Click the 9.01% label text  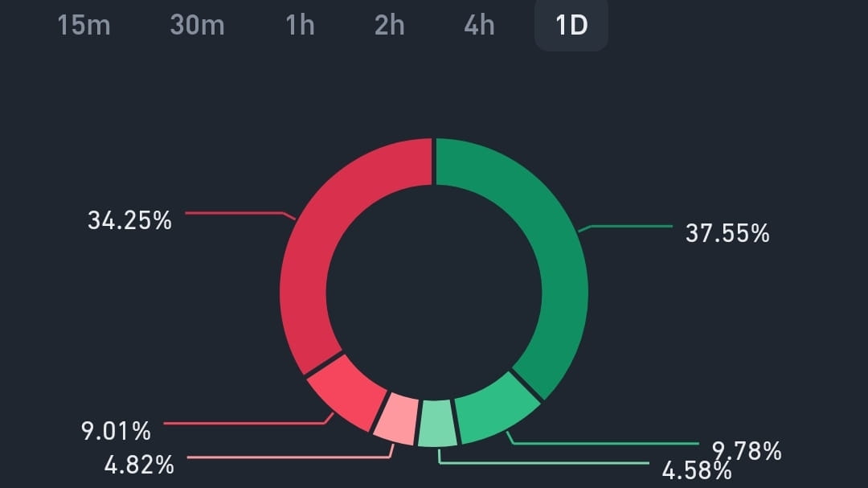click(119, 432)
